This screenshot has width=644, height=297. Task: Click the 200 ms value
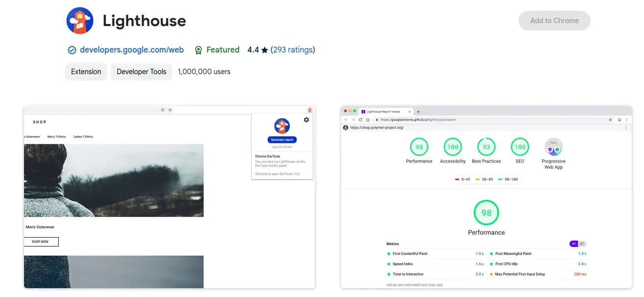click(x=580, y=274)
